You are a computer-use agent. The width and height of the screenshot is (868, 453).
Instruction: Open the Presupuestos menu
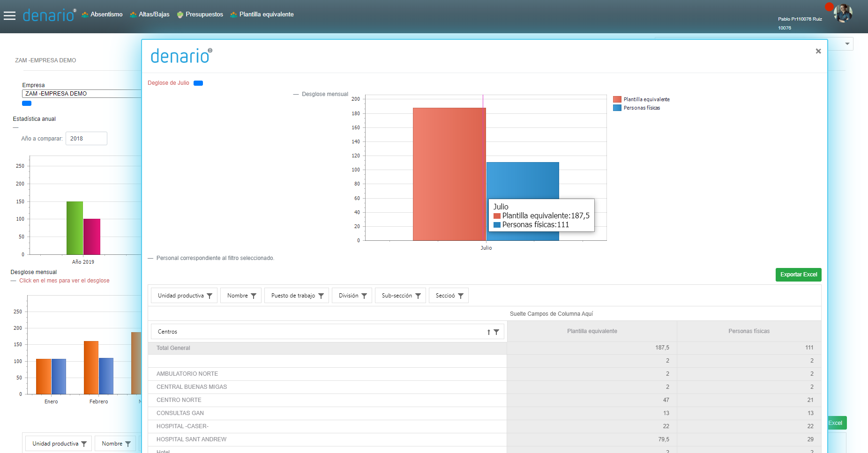tap(200, 15)
